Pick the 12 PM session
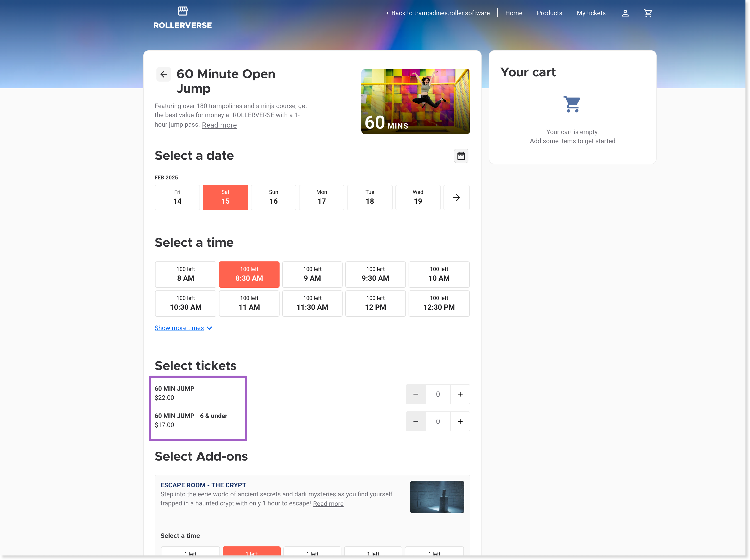This screenshot has height=560, width=750. pos(375,304)
